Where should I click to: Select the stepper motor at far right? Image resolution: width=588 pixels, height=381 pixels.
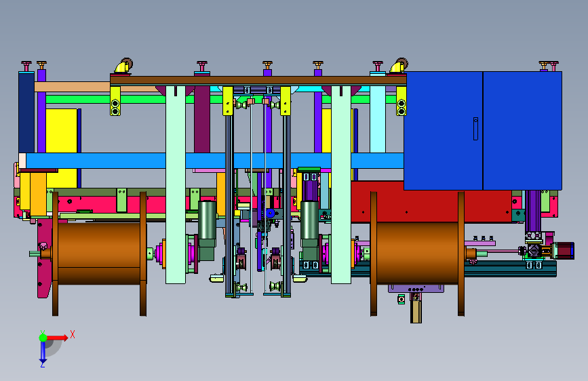click(564, 251)
